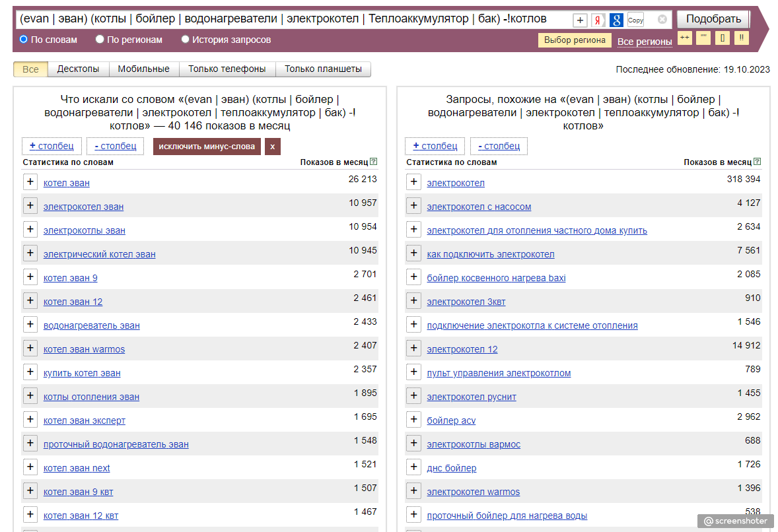Switch to the 'Только планшеты' tab
Image resolution: width=778 pixels, height=532 pixels.
pos(323,69)
